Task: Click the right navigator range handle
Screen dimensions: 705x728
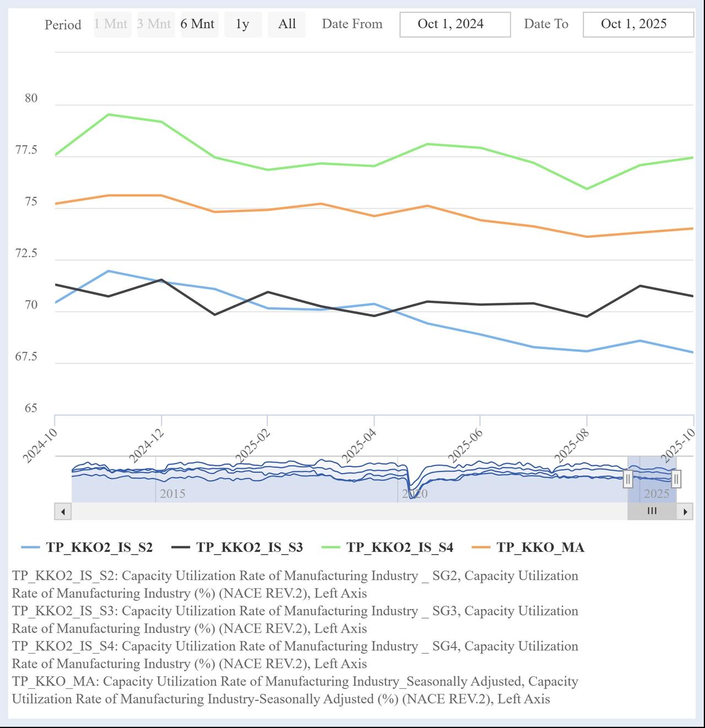Action: tap(676, 479)
